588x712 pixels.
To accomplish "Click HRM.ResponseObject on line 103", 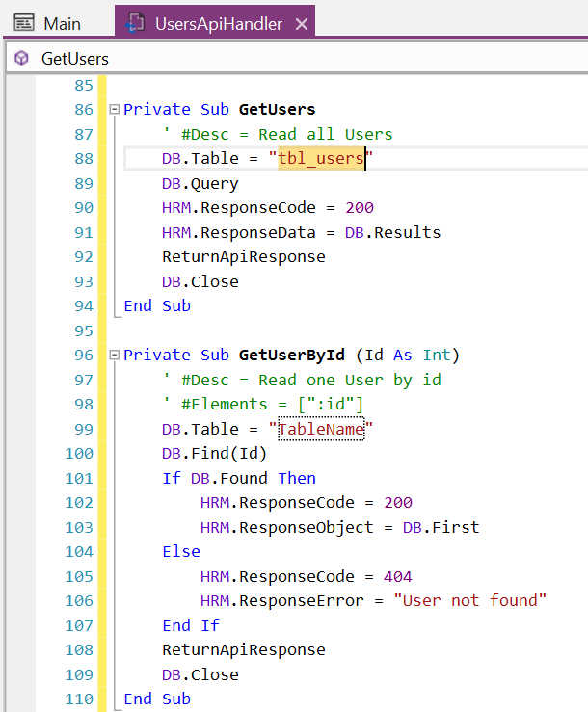I will 286,527.
